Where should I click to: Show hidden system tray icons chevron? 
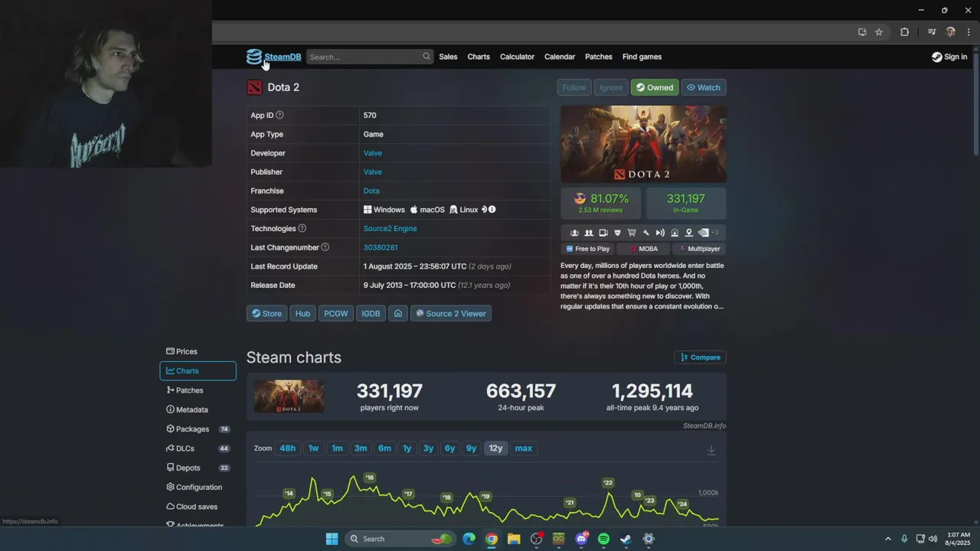(888, 539)
